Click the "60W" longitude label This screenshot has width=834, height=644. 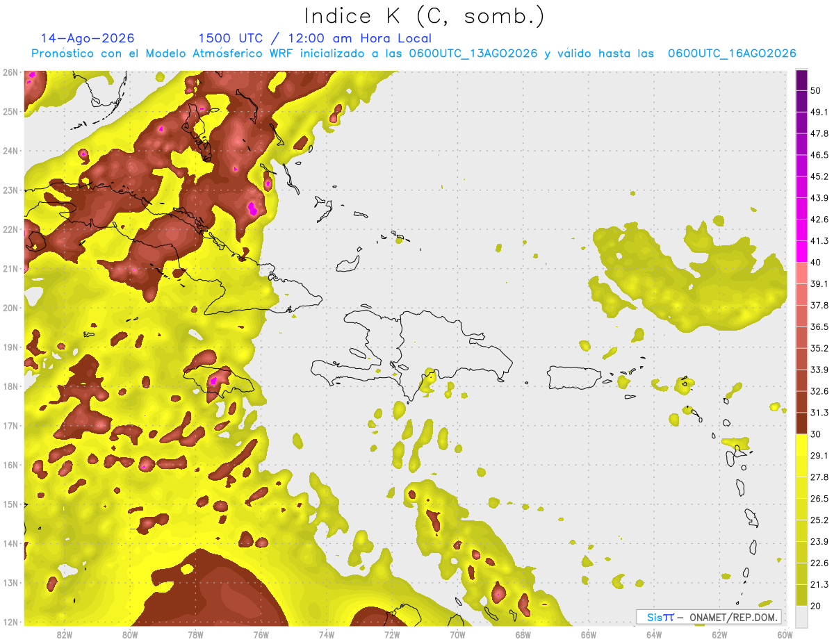coord(785,635)
